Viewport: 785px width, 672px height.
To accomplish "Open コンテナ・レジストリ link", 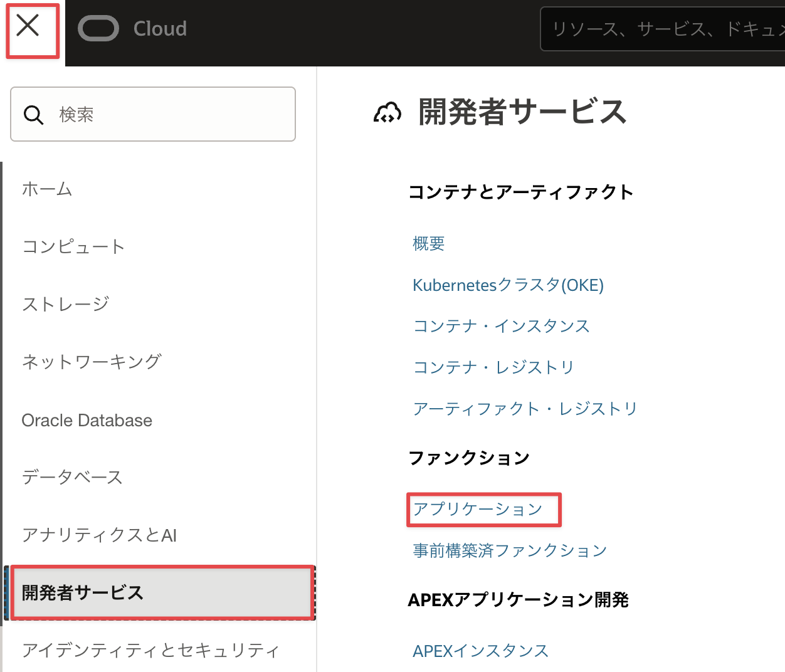I will [493, 367].
